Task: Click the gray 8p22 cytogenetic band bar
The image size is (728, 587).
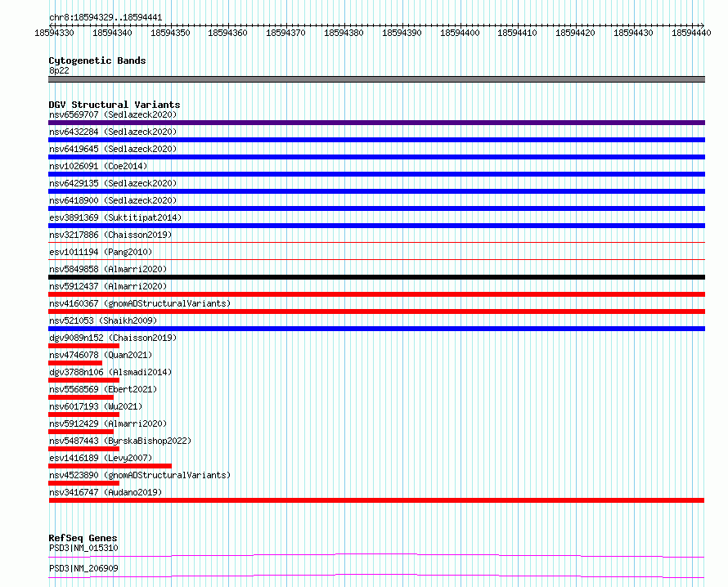Action: click(376, 79)
